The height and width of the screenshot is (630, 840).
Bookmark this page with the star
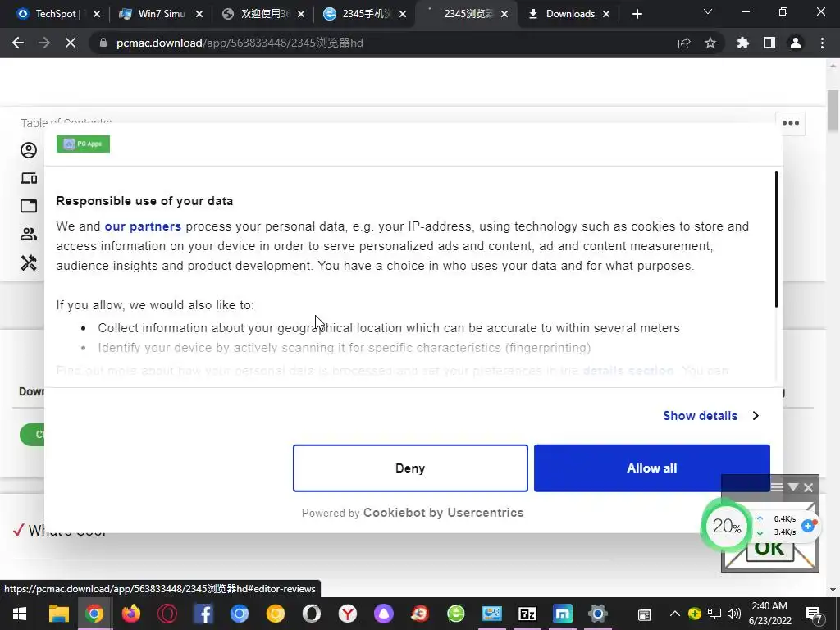coord(710,43)
